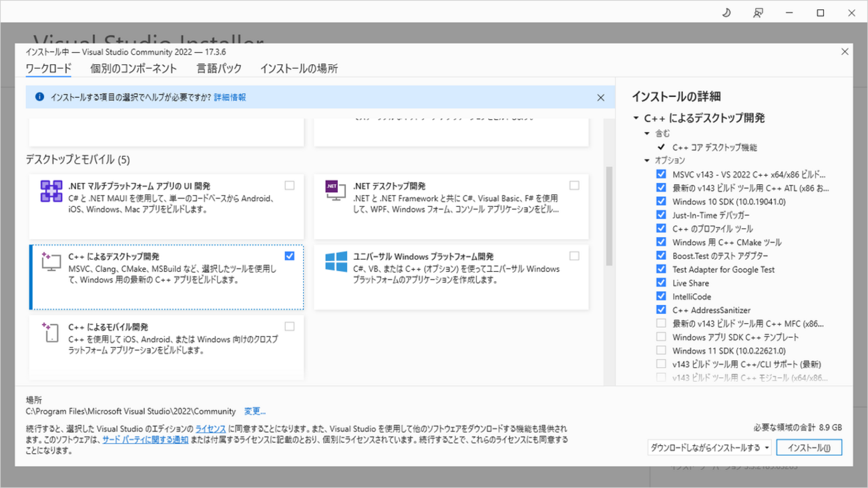Click the info icon in help banner
The height and width of the screenshot is (488, 868).
39,97
